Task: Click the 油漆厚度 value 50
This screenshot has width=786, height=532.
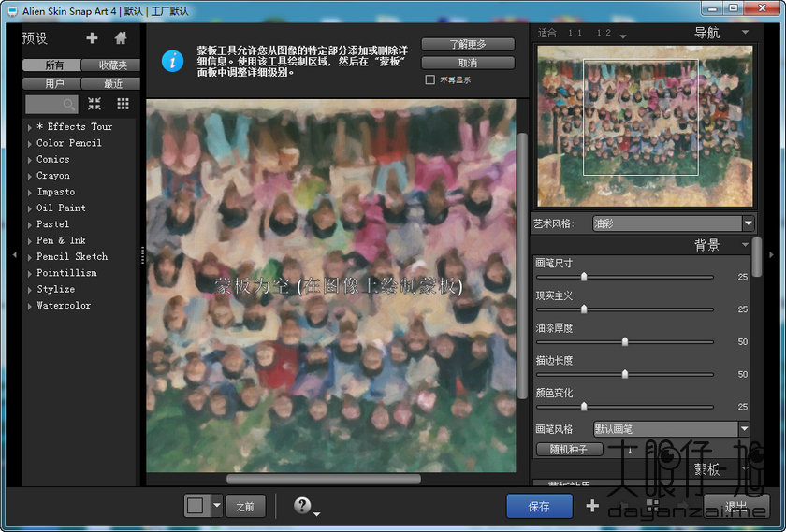Action: coord(742,342)
